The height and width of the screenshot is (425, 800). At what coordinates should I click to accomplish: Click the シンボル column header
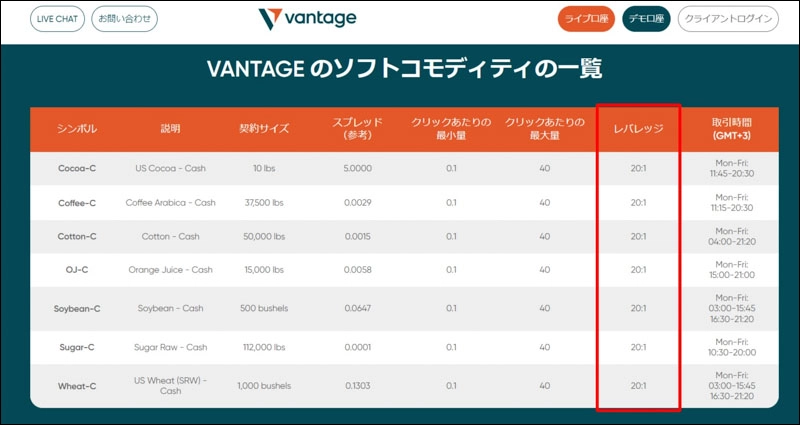coord(77,129)
